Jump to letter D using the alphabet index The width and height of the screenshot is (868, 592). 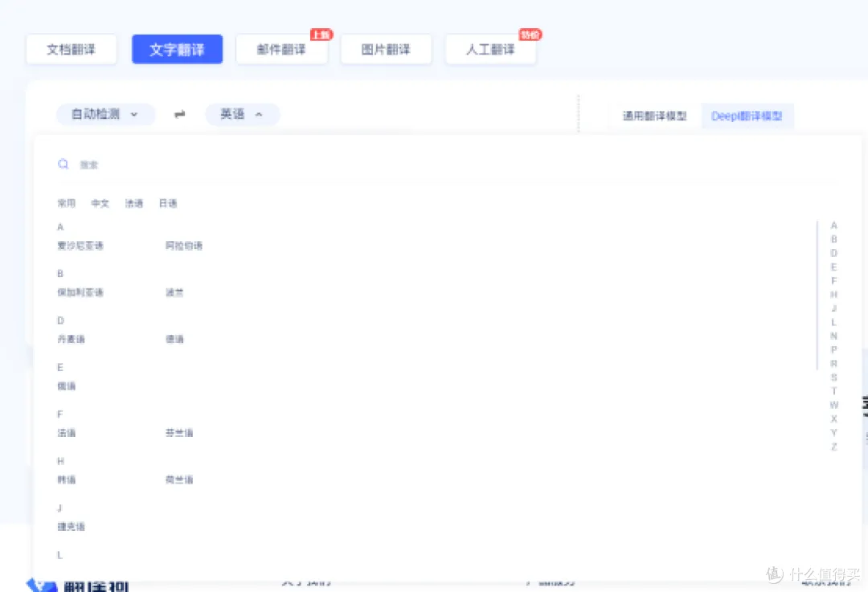(x=833, y=252)
